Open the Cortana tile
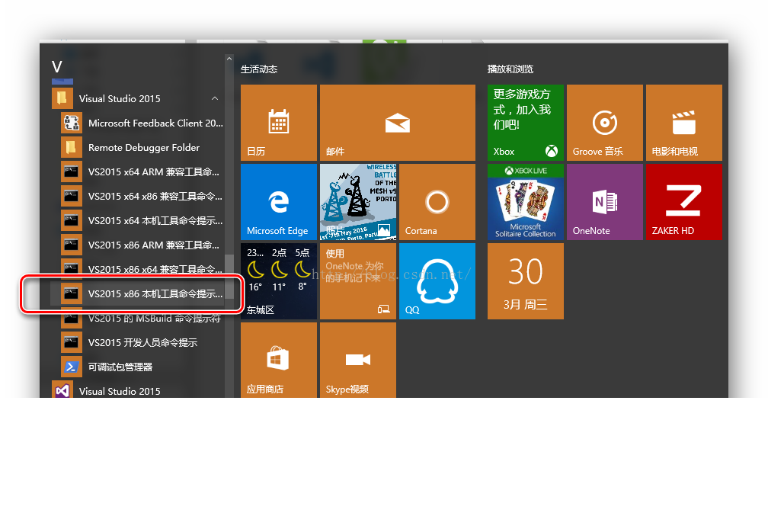The height and width of the screenshot is (532, 768). pos(437,202)
